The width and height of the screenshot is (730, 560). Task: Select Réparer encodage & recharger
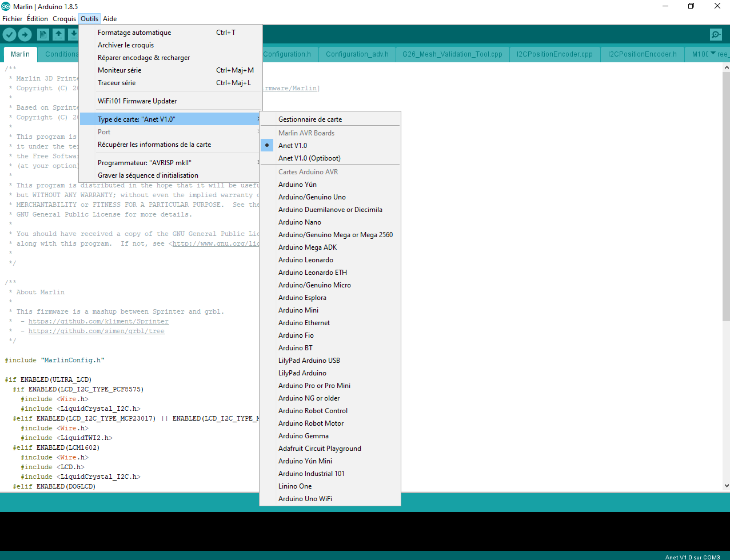170,58
